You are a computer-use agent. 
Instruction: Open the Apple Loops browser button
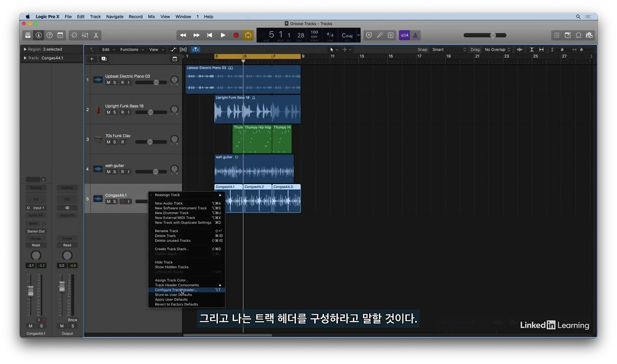pos(578,35)
